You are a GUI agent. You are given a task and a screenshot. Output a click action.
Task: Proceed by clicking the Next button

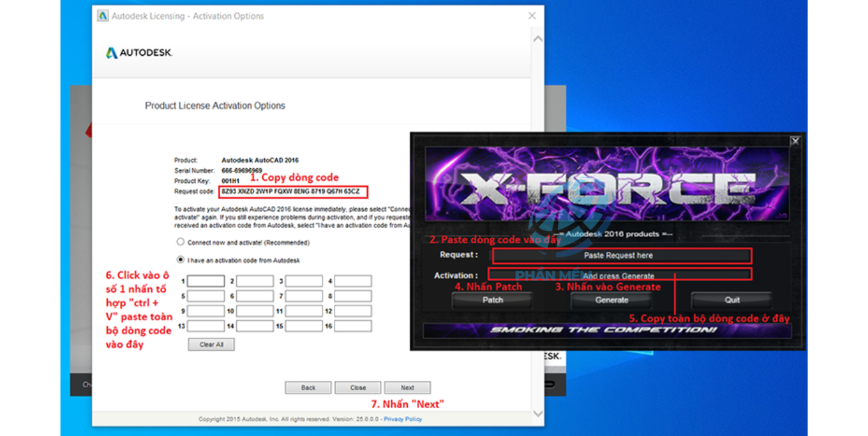pos(407,387)
